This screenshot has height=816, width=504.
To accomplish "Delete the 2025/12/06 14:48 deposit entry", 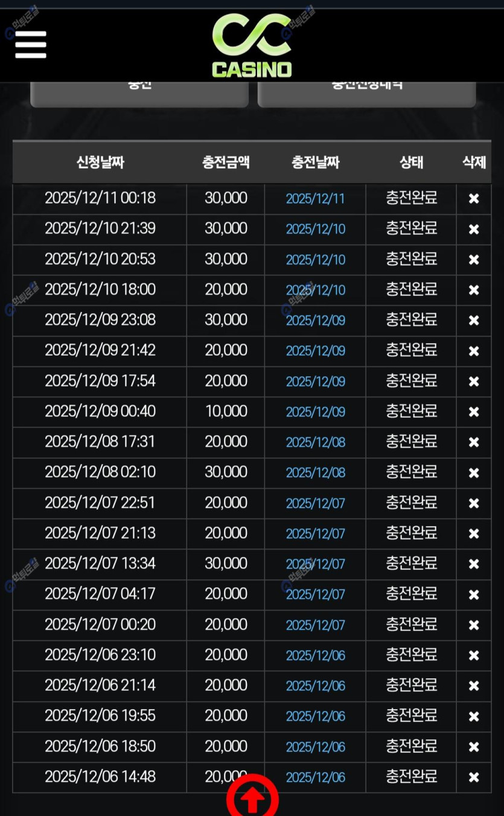I will point(474,777).
